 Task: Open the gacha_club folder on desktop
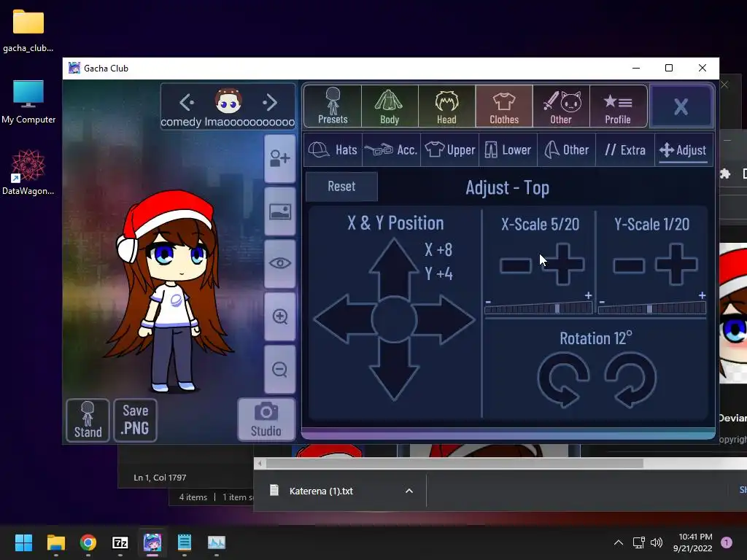[28, 31]
